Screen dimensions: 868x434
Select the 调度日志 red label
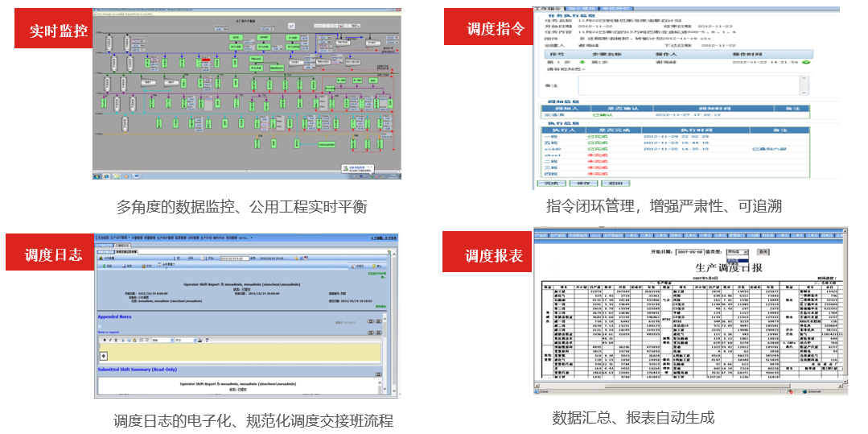pyautogui.click(x=52, y=254)
